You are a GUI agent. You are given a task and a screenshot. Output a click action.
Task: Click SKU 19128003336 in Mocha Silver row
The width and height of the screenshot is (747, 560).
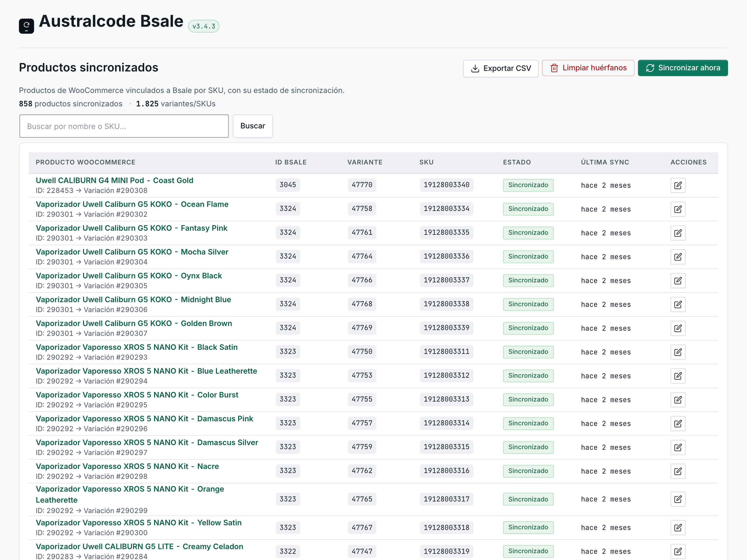(x=446, y=256)
